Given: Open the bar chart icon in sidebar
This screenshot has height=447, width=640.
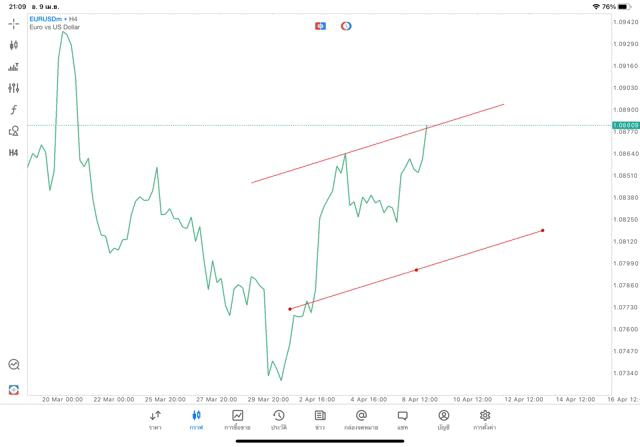Looking at the screenshot, I should pyautogui.click(x=13, y=67).
